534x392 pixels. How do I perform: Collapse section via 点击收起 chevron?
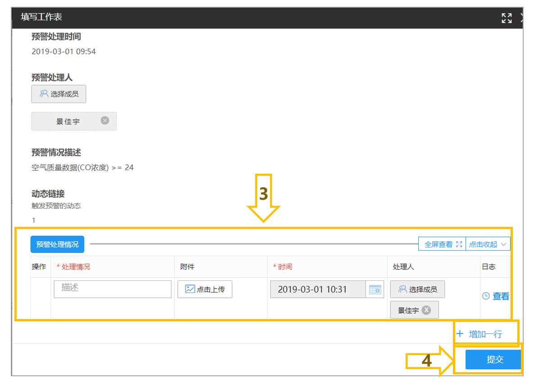click(x=504, y=244)
